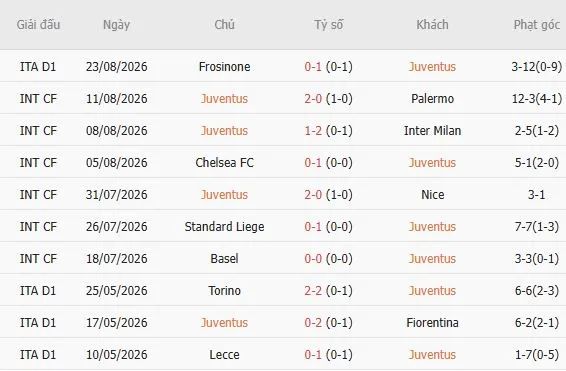Select the Tỷ số column header
Screen dimensions: 566x371
(x=328, y=25)
